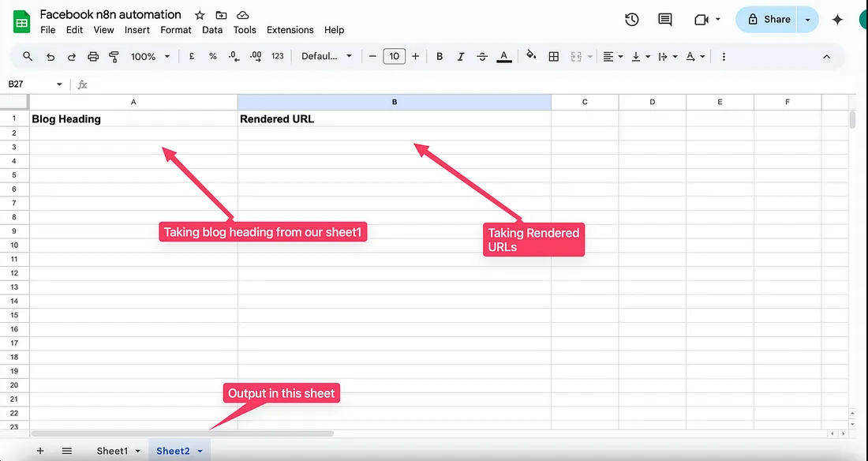Select the Blog Heading cell
The width and height of the screenshot is (868, 461).
[133, 118]
